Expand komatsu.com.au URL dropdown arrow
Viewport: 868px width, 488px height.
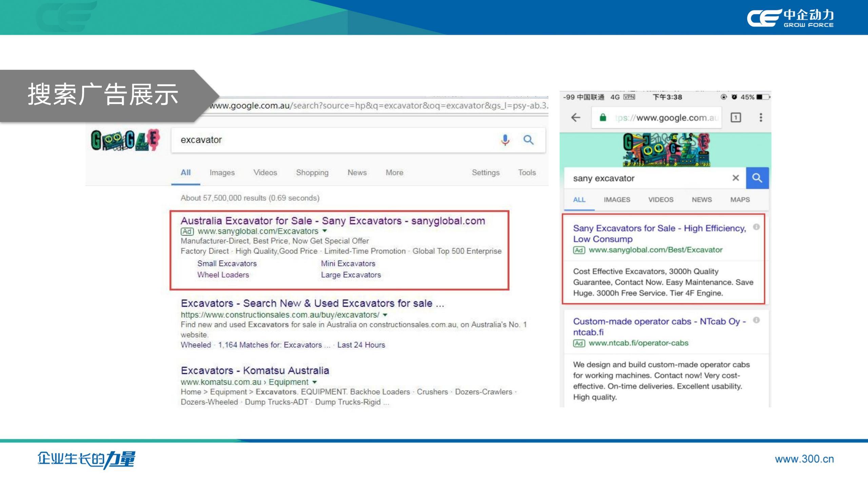(314, 382)
